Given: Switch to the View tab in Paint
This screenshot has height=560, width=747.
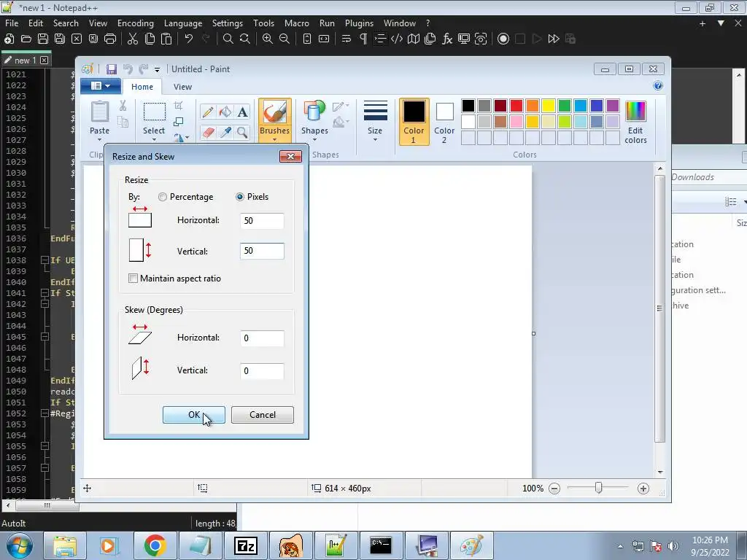Looking at the screenshot, I should click(182, 87).
